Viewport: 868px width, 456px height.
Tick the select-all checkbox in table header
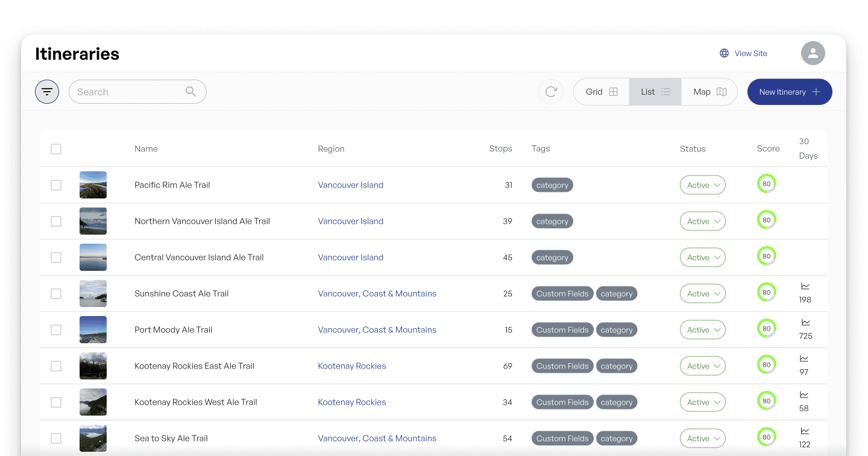(56, 149)
